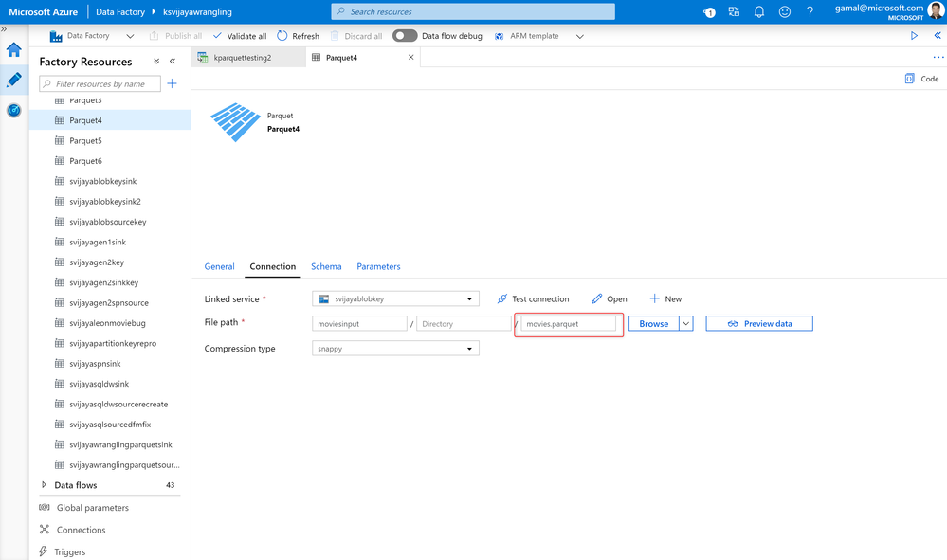Open ARM template menu
This screenshot has width=947, height=560.
tap(527, 36)
